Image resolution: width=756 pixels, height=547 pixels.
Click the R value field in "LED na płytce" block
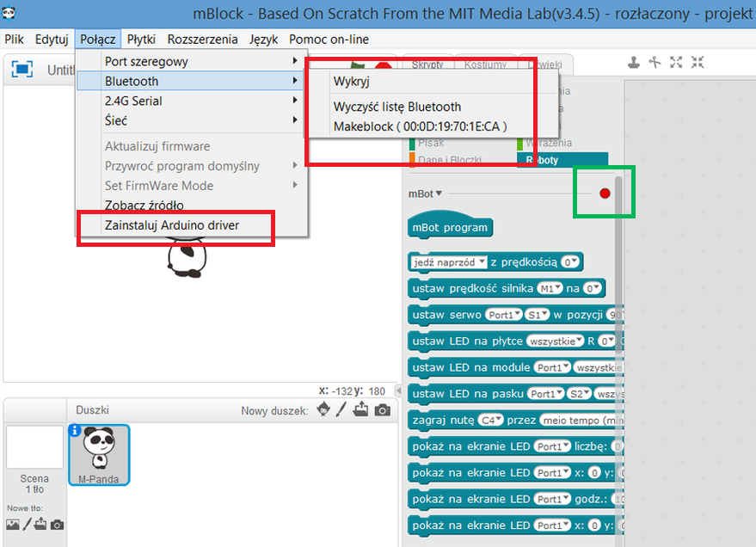pyautogui.click(x=606, y=341)
